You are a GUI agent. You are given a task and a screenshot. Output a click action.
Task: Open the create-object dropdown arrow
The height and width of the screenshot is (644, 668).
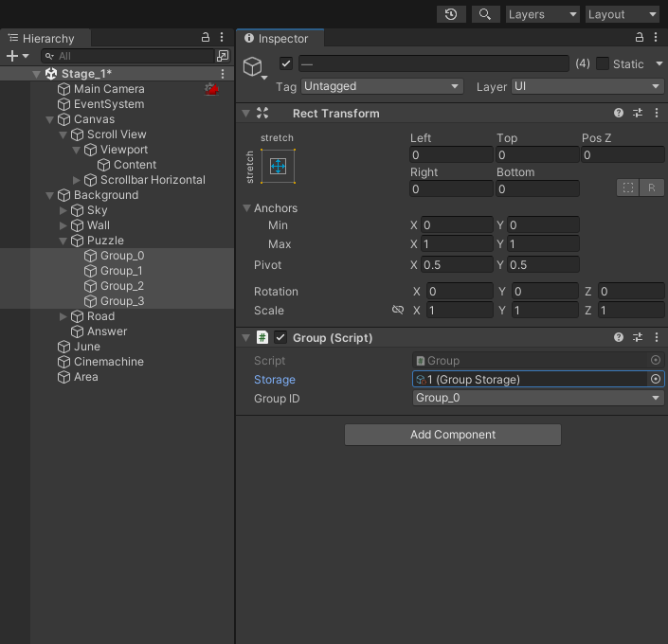[x=26, y=56]
